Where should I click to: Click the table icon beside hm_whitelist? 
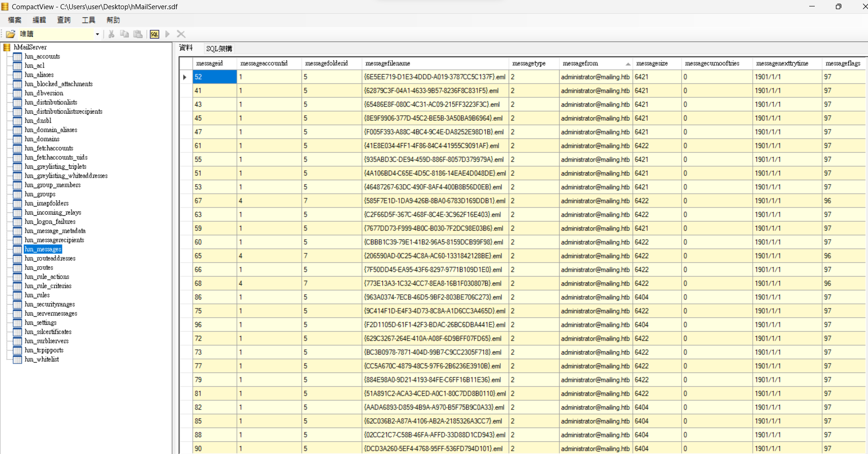pos(17,359)
